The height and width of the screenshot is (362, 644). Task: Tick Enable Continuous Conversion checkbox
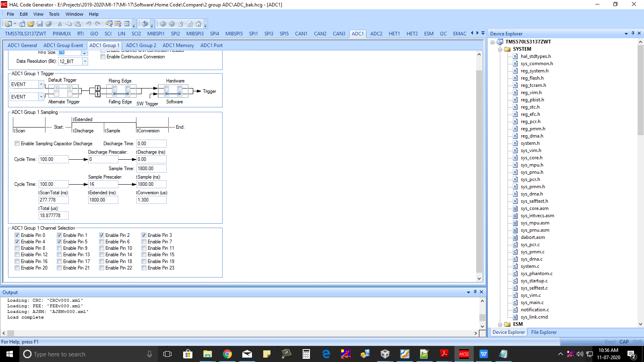(x=103, y=57)
